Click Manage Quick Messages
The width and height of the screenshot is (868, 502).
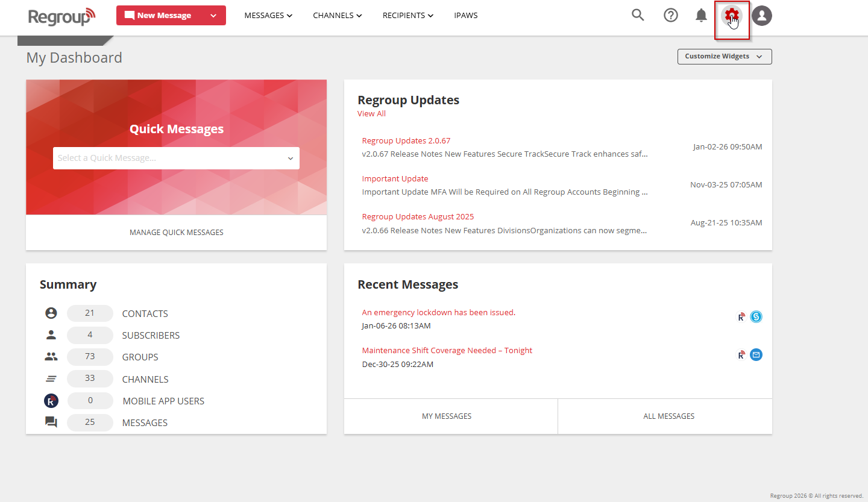click(x=177, y=233)
